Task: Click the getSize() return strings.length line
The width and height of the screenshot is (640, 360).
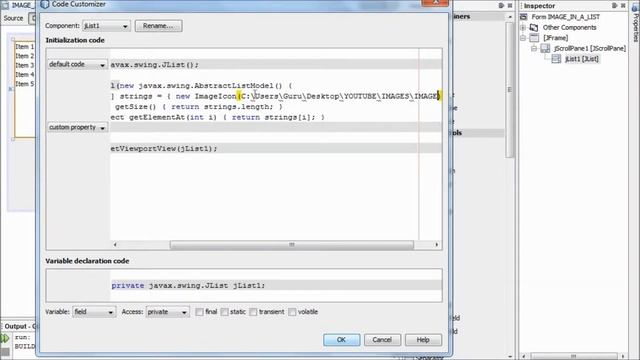Action: tap(199, 107)
